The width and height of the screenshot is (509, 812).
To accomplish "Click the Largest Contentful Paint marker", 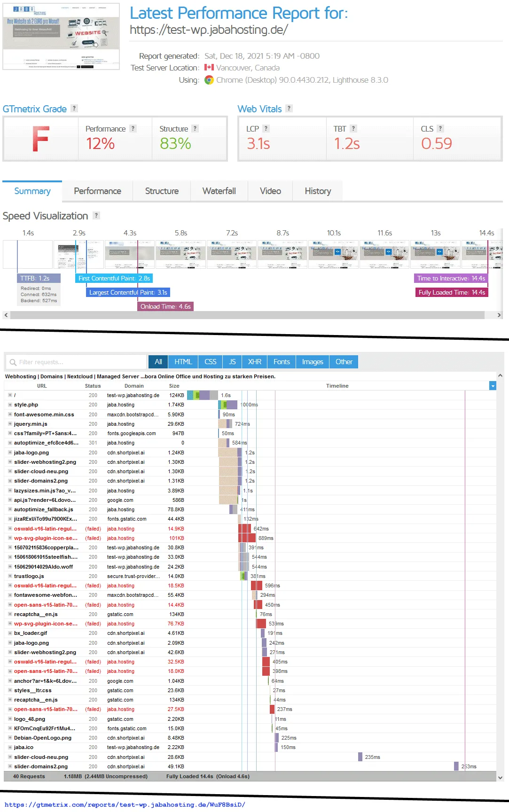I will [x=128, y=292].
